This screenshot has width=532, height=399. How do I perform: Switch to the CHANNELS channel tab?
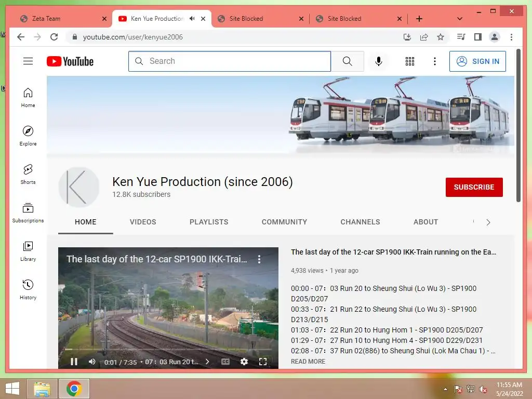[361, 222]
